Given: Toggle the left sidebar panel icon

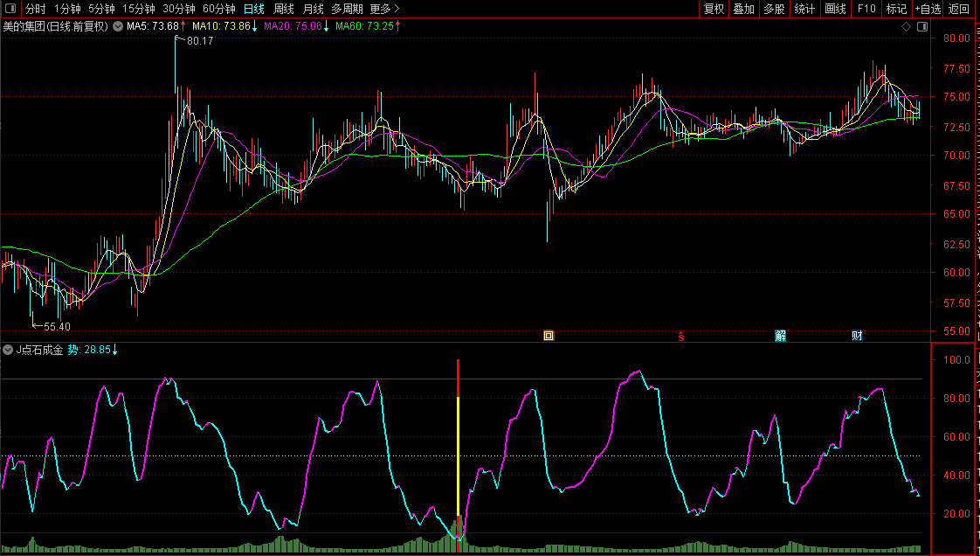Looking at the screenshot, I should tap(10, 9).
